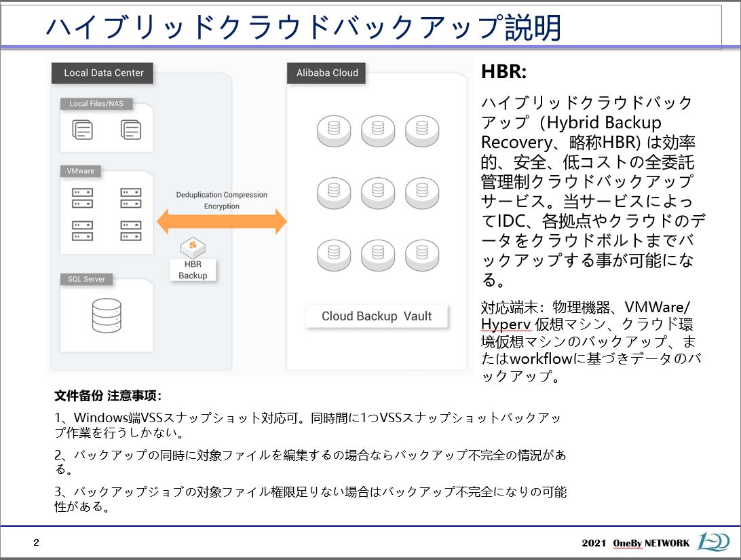
Task: Select the left document icon under Local Files/NAS
Action: tap(82, 130)
